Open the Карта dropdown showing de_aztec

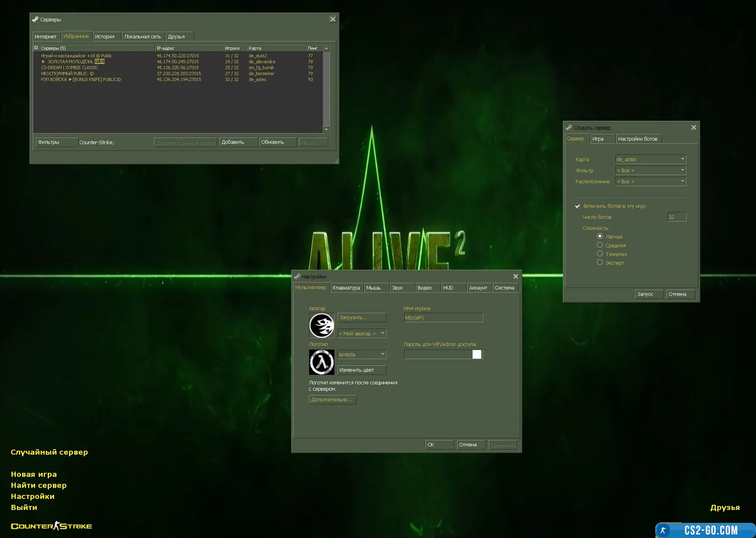[650, 159]
